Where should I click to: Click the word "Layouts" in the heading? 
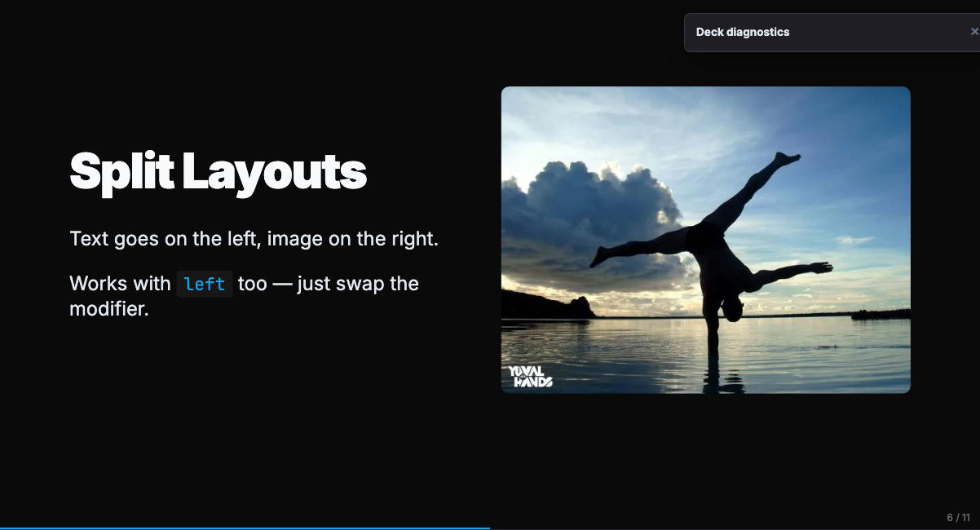[274, 171]
